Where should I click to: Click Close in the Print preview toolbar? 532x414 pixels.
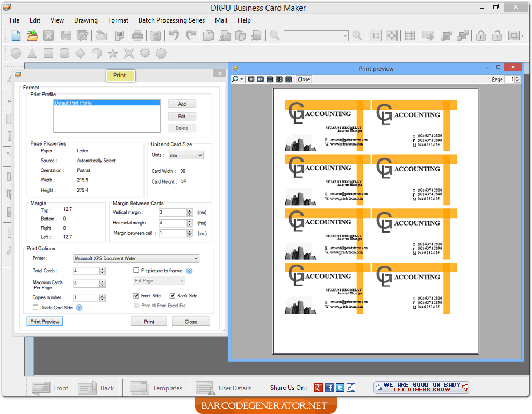coord(304,79)
